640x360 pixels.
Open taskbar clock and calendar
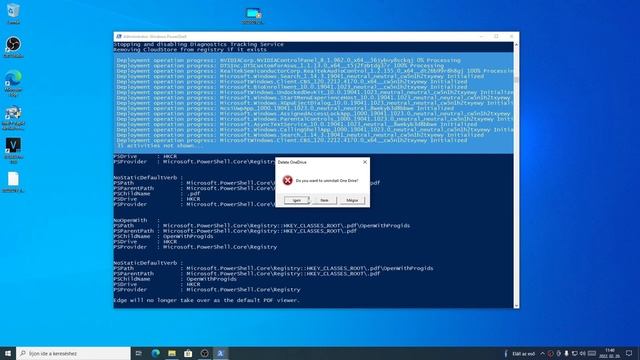pos(611,353)
